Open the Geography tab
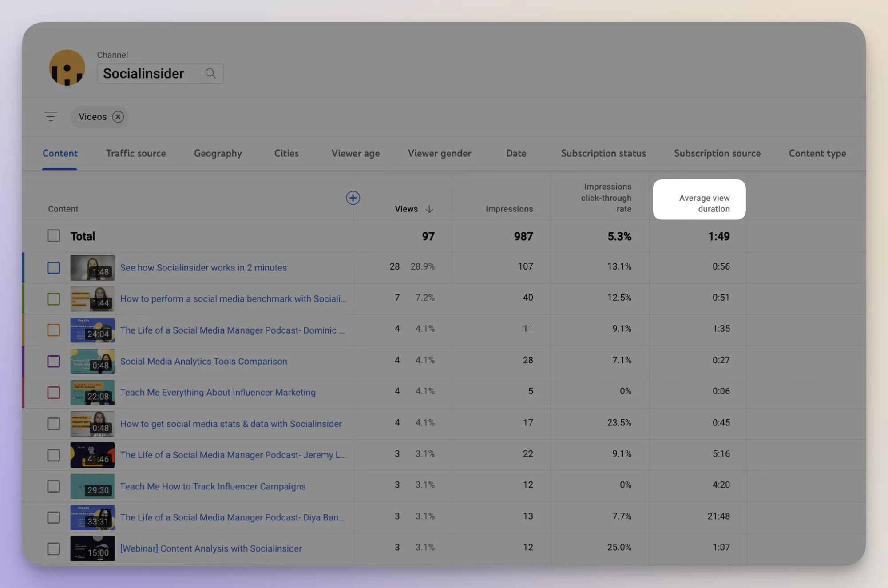Viewport: 888px width, 588px height. pyautogui.click(x=218, y=153)
